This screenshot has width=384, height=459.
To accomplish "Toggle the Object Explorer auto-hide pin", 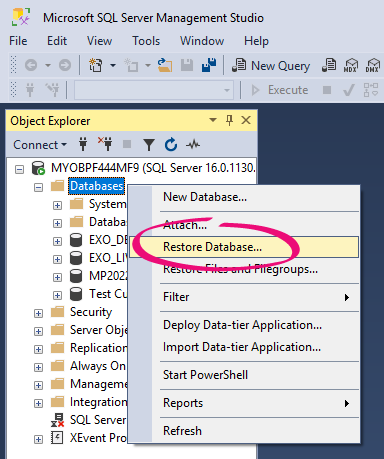I will 229,120.
